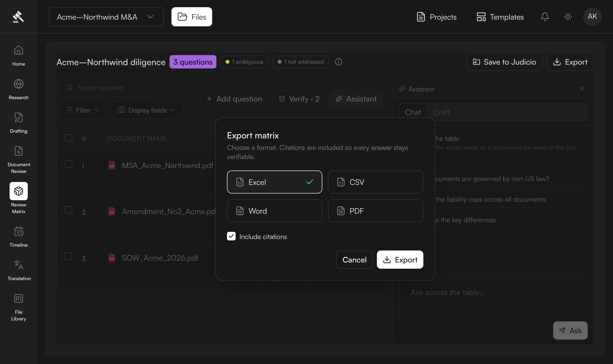
Task: Click the Ask across the table input
Action: (493, 297)
